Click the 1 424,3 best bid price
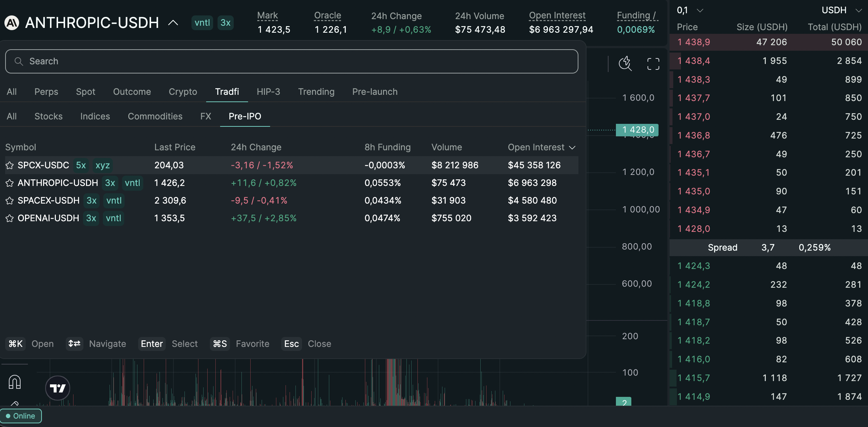Image resolution: width=868 pixels, height=427 pixels. 694,266
